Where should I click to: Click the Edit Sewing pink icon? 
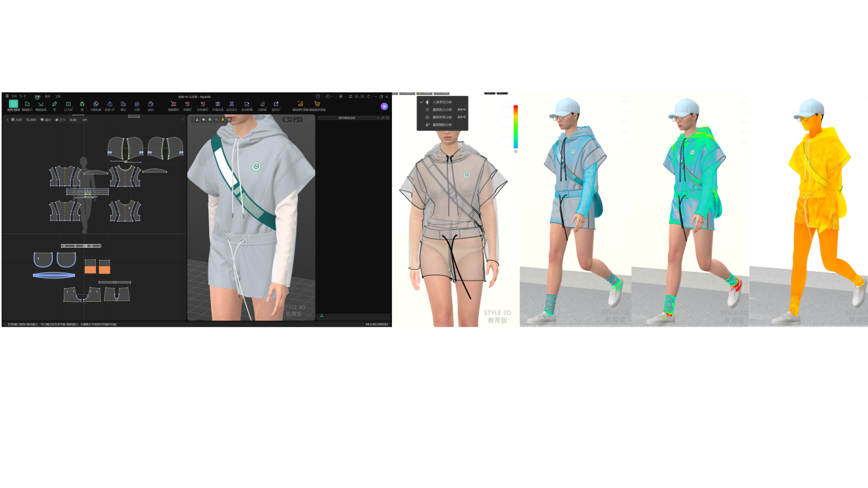[x=173, y=104]
